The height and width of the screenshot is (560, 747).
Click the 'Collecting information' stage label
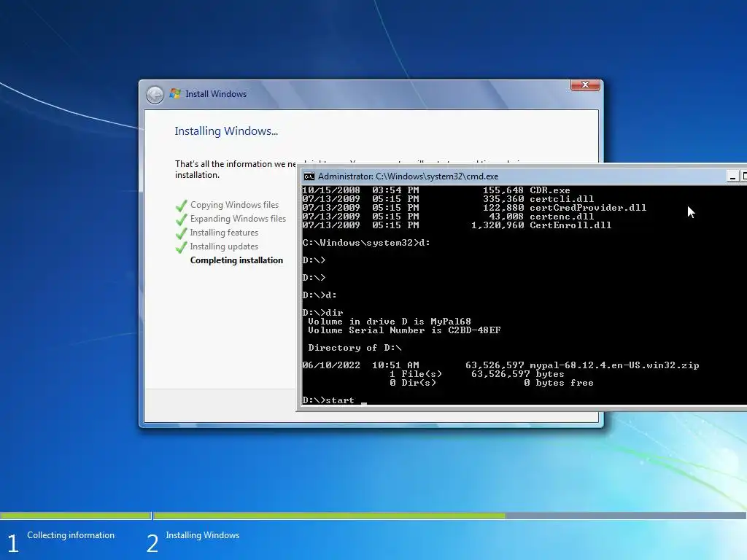point(71,535)
